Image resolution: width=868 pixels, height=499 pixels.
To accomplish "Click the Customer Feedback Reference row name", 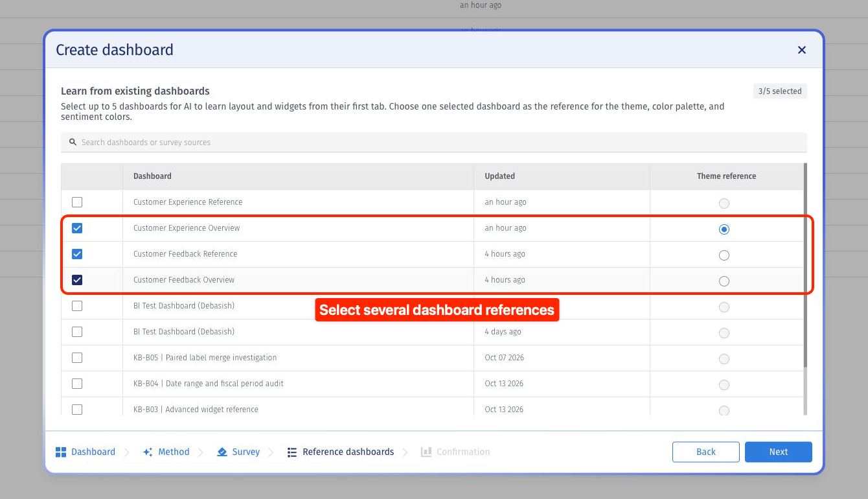I will (x=185, y=254).
